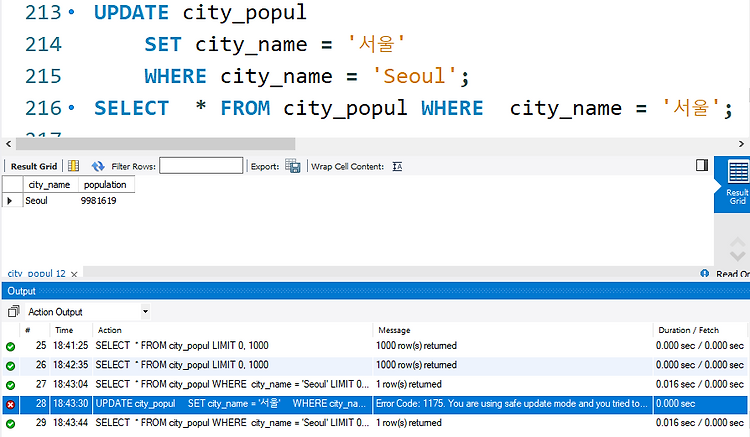
Task: Click the success icon on row 27
Action: pos(10,385)
